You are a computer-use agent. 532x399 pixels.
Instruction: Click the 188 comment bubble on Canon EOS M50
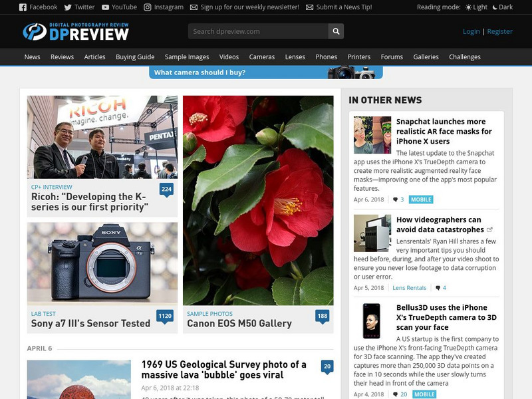coord(321,316)
